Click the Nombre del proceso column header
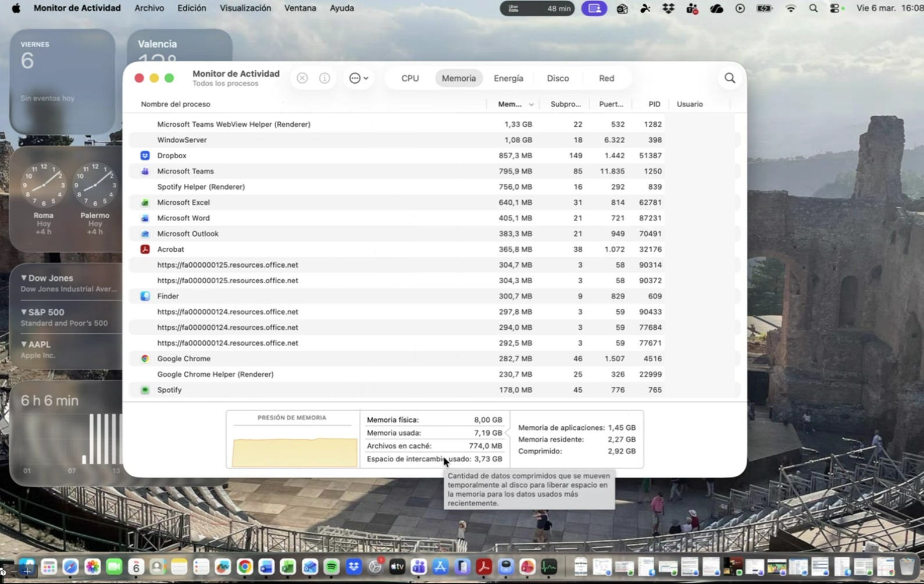Viewport: 924px width, 584px height. pos(176,104)
